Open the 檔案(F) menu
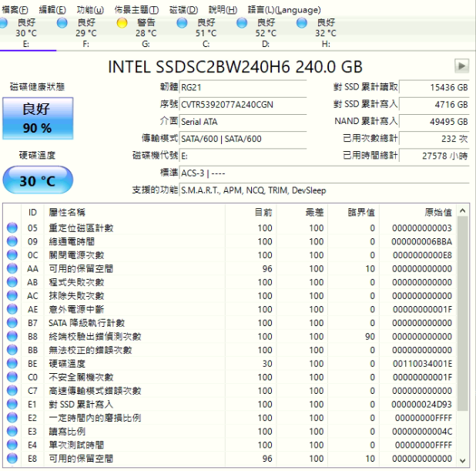Screen dimensions: 476x471 15,10
